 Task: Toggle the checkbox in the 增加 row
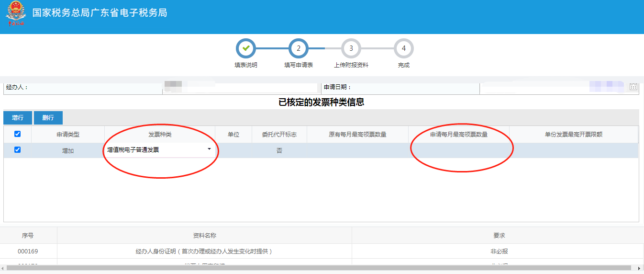coord(18,149)
